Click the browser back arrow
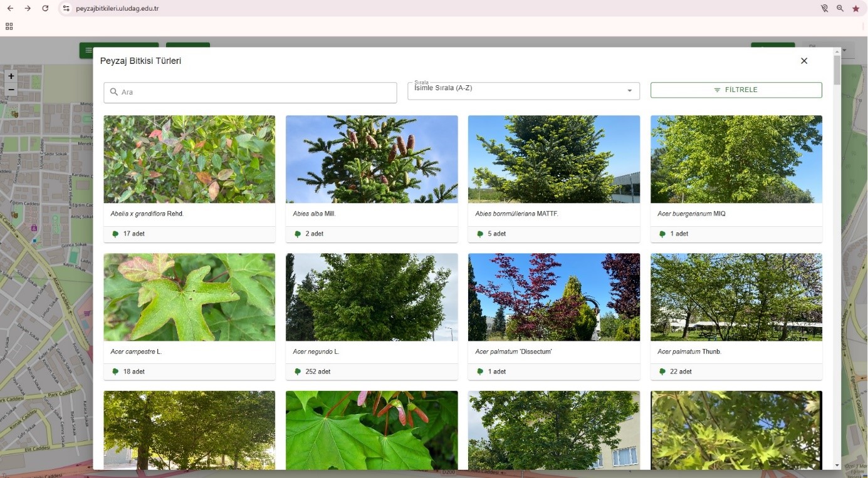Image resolution: width=868 pixels, height=478 pixels. click(x=10, y=8)
